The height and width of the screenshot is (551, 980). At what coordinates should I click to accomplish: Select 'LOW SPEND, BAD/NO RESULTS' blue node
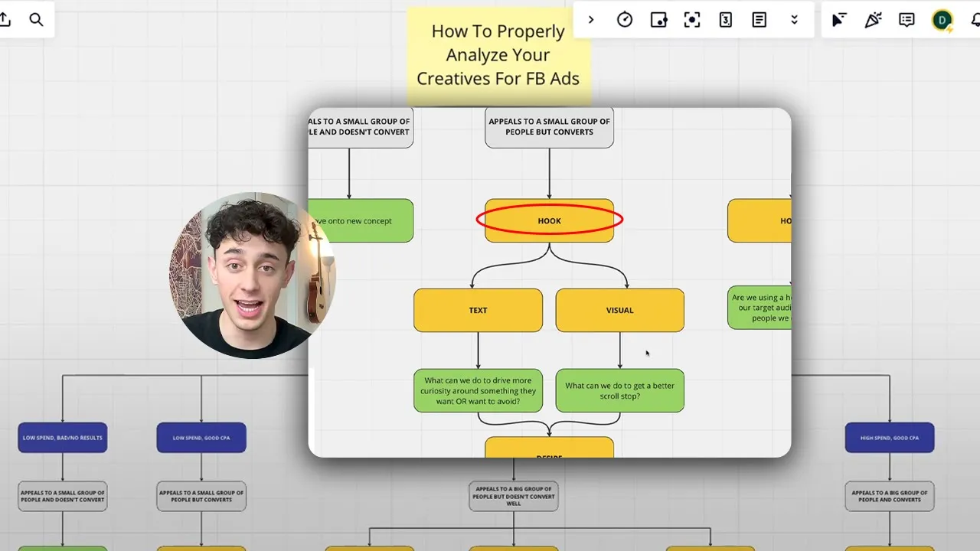click(x=63, y=438)
